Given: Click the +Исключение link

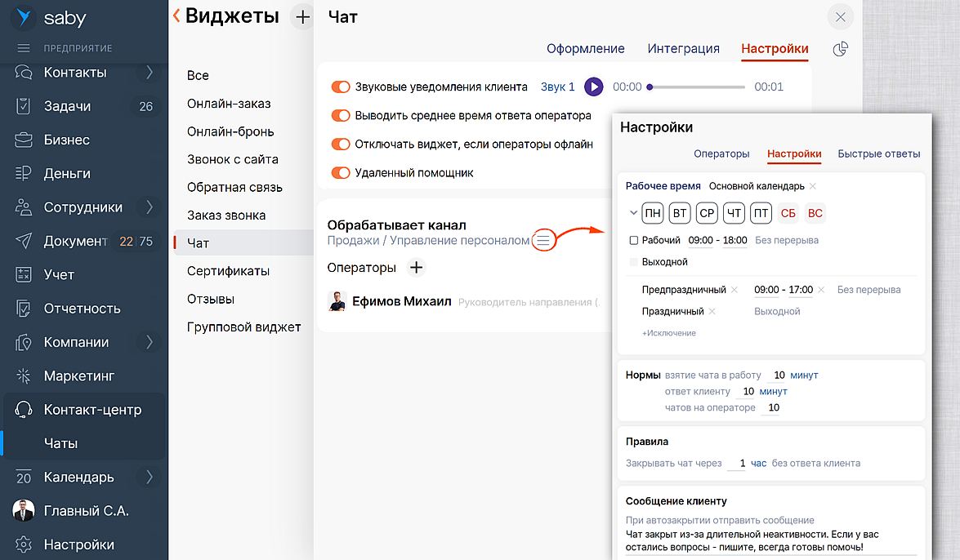Looking at the screenshot, I should click(668, 333).
